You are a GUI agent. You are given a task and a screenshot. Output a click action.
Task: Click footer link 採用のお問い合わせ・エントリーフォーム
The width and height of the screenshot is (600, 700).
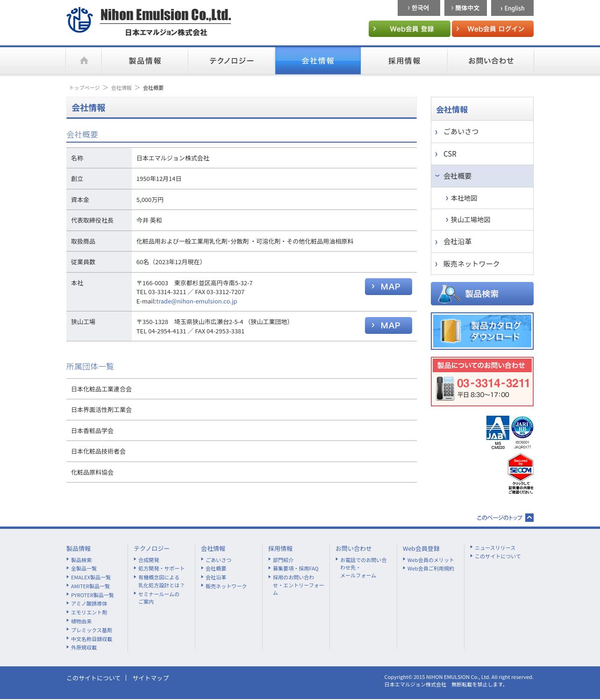point(299,585)
